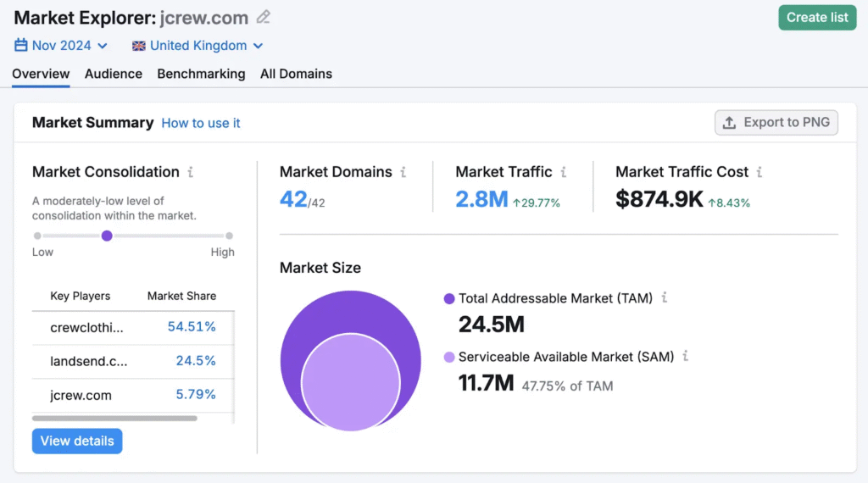This screenshot has height=483, width=868.
Task: Click the upload icon in Export to PNG
Action: [730, 123]
